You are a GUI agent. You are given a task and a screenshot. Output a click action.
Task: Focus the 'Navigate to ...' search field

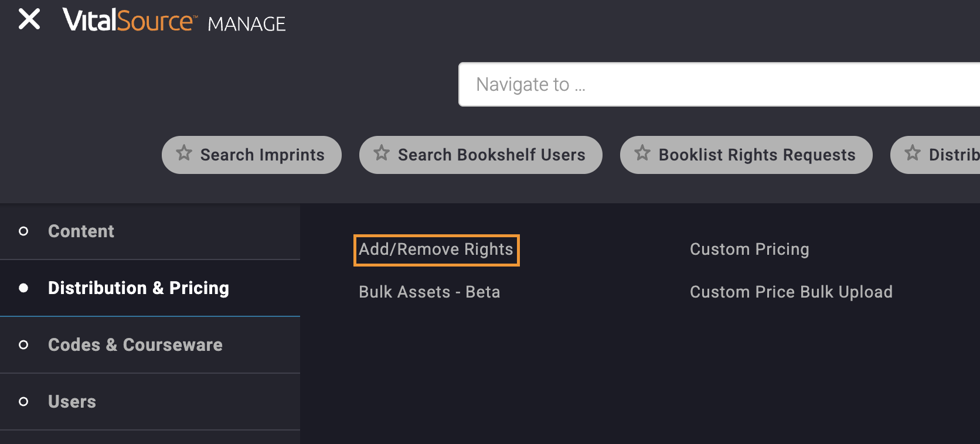(719, 84)
